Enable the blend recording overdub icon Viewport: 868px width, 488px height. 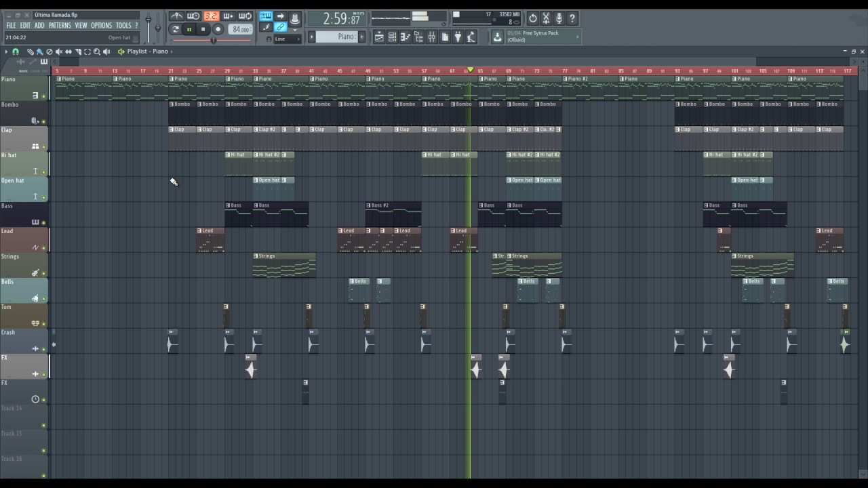228,16
